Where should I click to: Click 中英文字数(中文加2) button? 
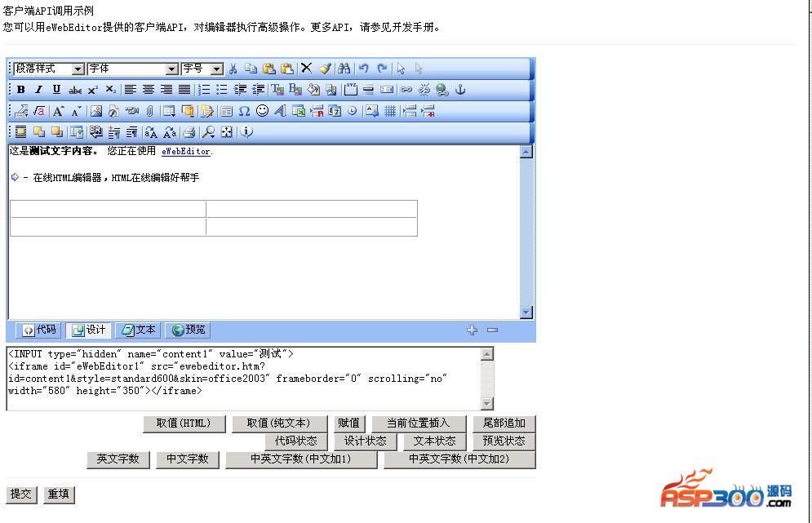click(459, 459)
